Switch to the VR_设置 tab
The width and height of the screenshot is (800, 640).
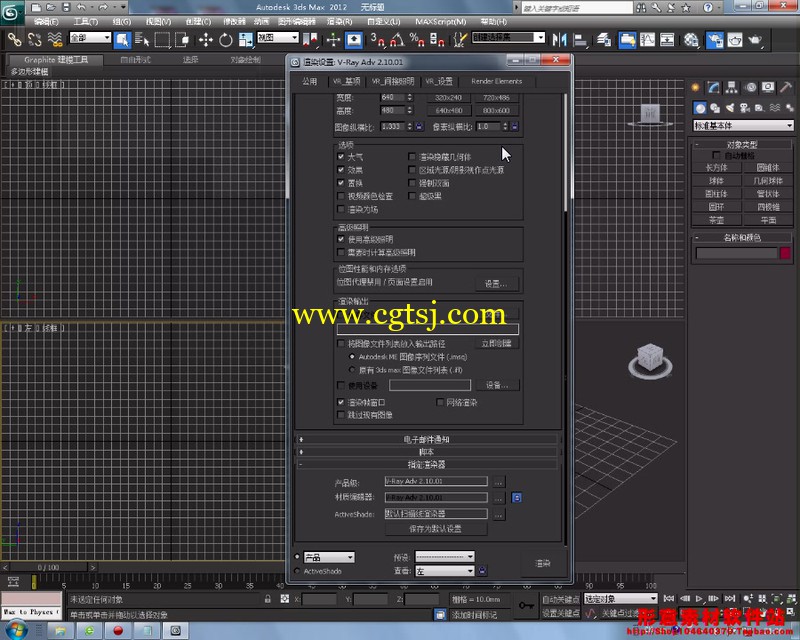coord(439,81)
